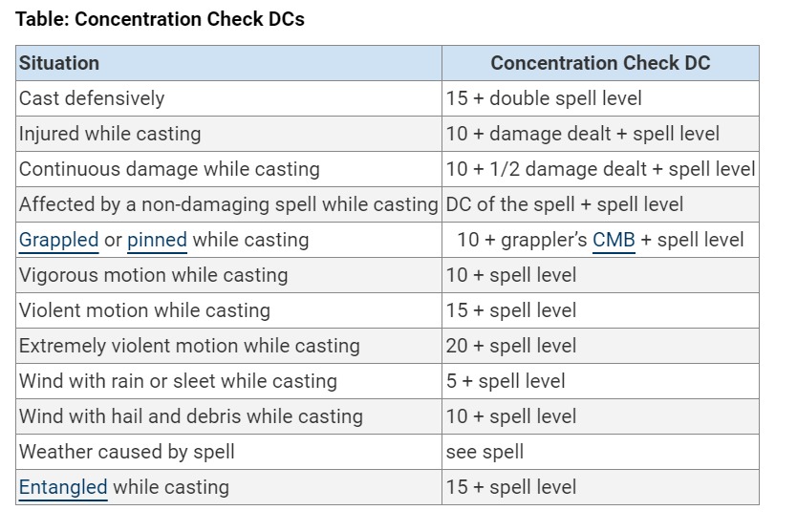
Task: Select the '5 + spell level' DC cell
Action: point(506,381)
